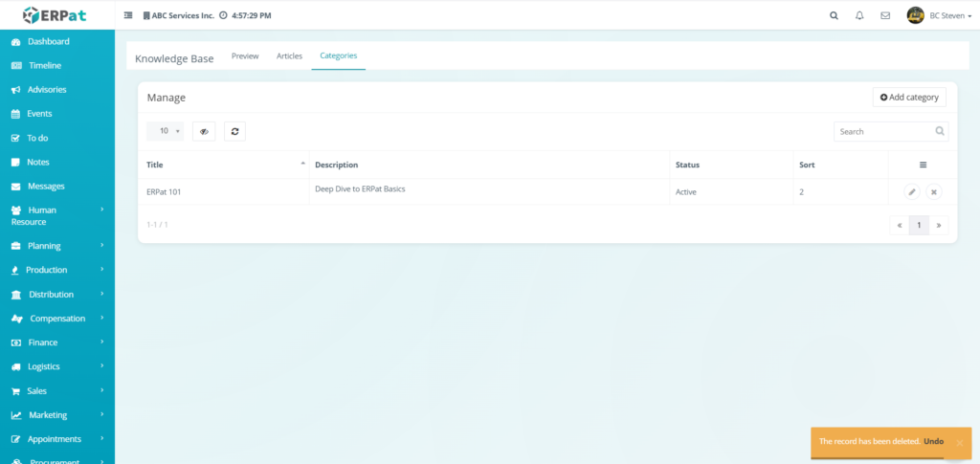Viewport: 980px width, 464px height.
Task: Click the Search input field
Action: click(x=882, y=131)
